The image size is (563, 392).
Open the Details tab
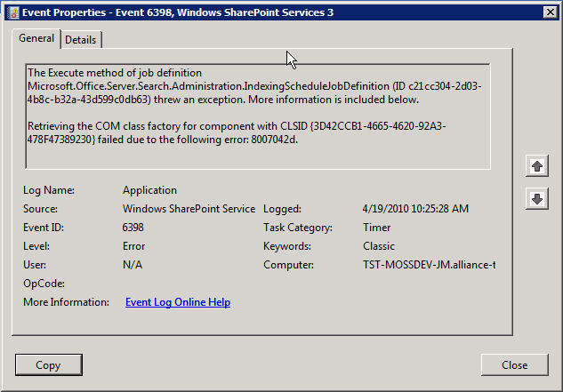tap(81, 40)
